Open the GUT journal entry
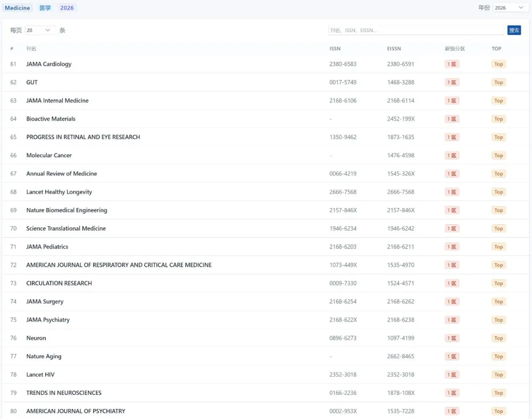Screen dimensions: 532x419 tap(32, 82)
